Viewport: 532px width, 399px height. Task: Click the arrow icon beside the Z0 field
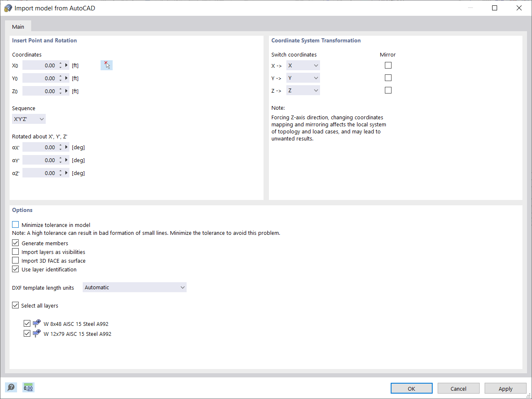(x=66, y=91)
